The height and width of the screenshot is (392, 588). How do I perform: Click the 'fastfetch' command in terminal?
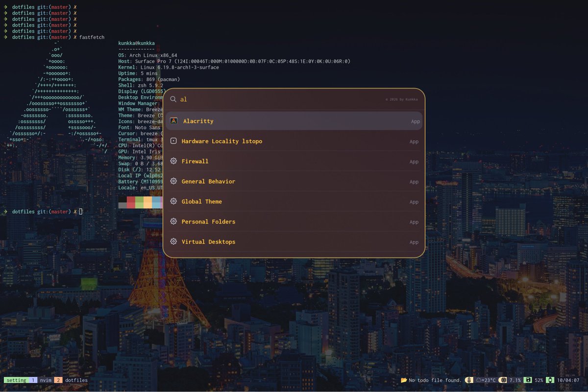[92, 37]
